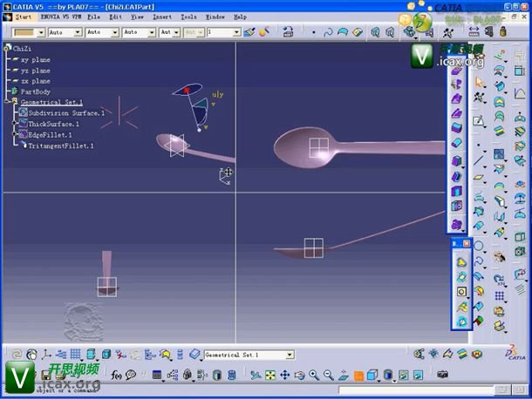Close the small floating toolbar on right
Screen dimensions: 532x399
467,243
